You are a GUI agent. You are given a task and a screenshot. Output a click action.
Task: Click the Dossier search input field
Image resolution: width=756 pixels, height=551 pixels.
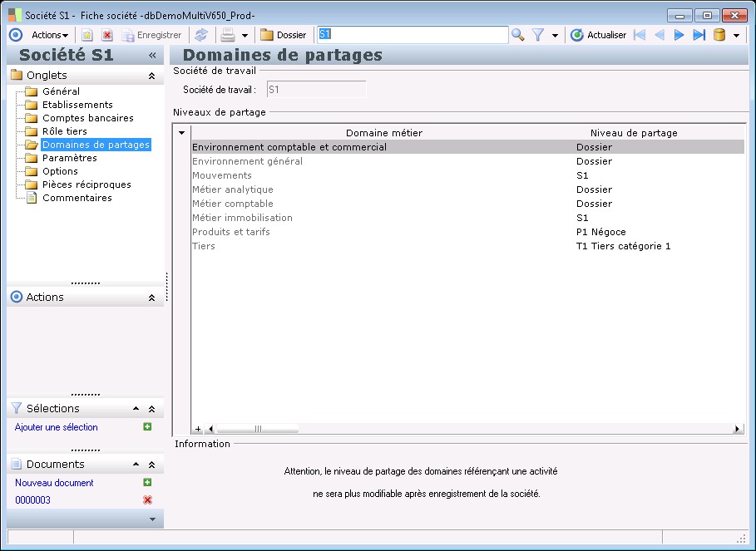tap(412, 35)
